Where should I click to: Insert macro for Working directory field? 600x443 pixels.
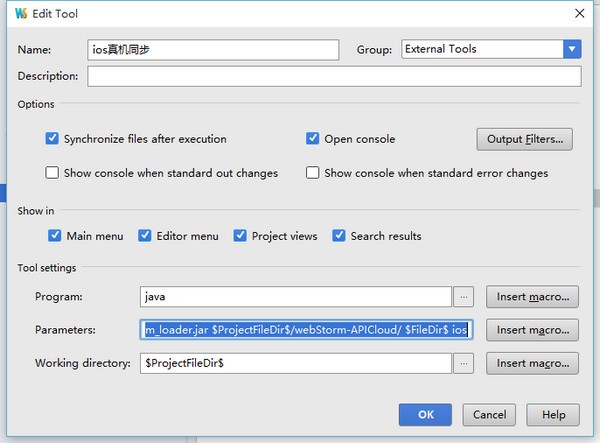[x=532, y=363]
